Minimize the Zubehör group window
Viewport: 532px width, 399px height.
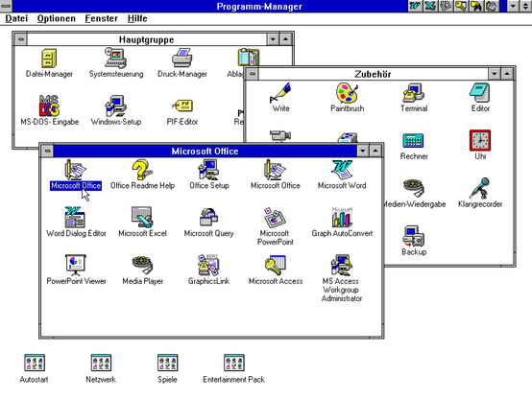(x=494, y=74)
